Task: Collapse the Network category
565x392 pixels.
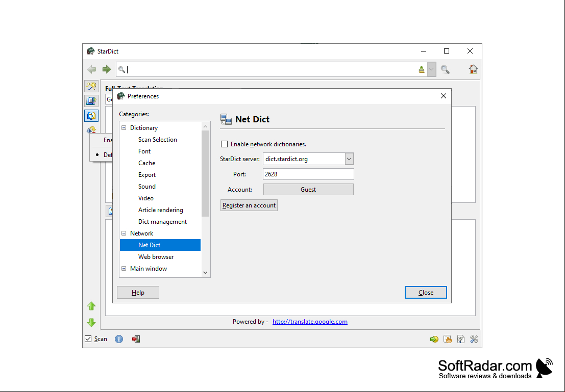Action: pyautogui.click(x=124, y=233)
